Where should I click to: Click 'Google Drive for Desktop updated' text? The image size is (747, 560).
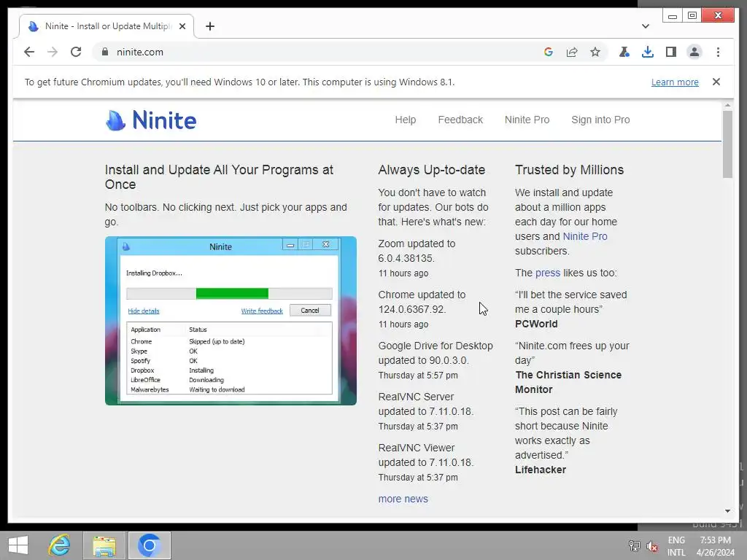436,353
